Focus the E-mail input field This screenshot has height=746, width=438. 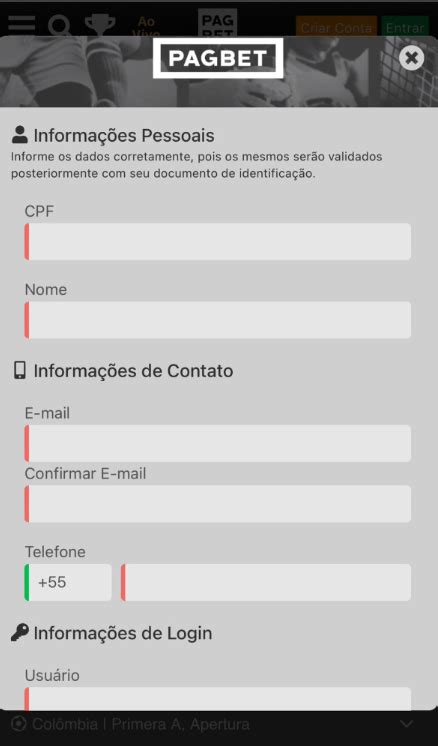(x=218, y=443)
